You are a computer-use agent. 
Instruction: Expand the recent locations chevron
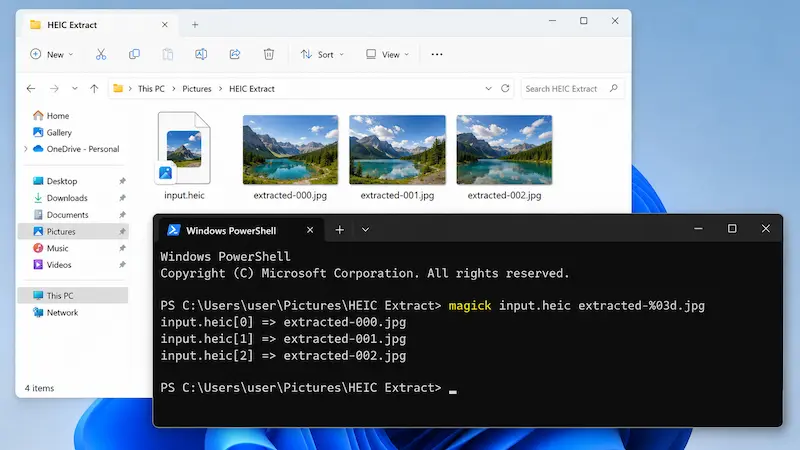(x=74, y=88)
